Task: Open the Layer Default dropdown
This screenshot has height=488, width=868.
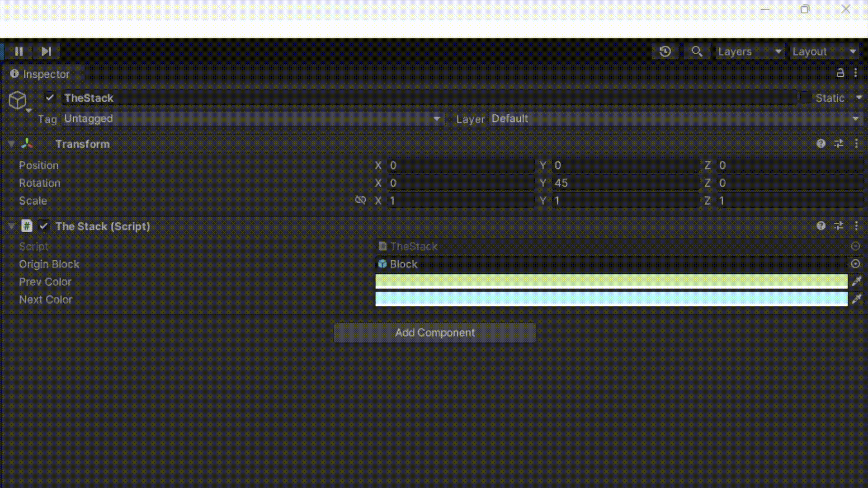Action: (675, 119)
